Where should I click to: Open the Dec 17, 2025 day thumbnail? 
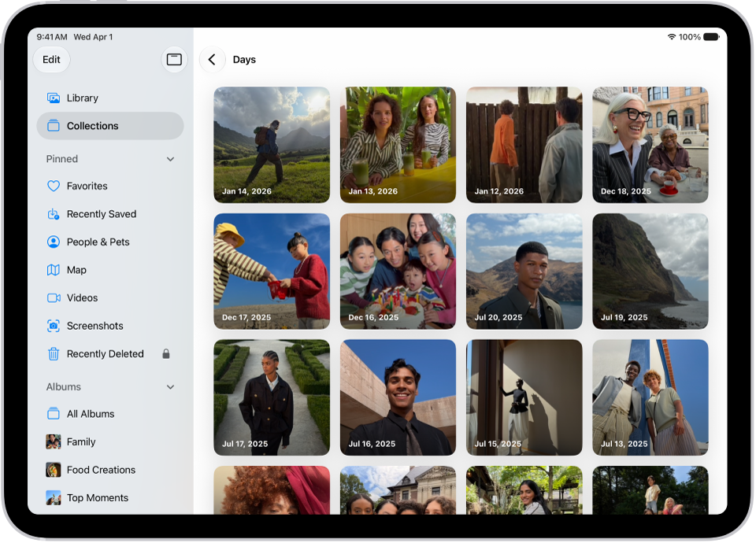(272, 271)
